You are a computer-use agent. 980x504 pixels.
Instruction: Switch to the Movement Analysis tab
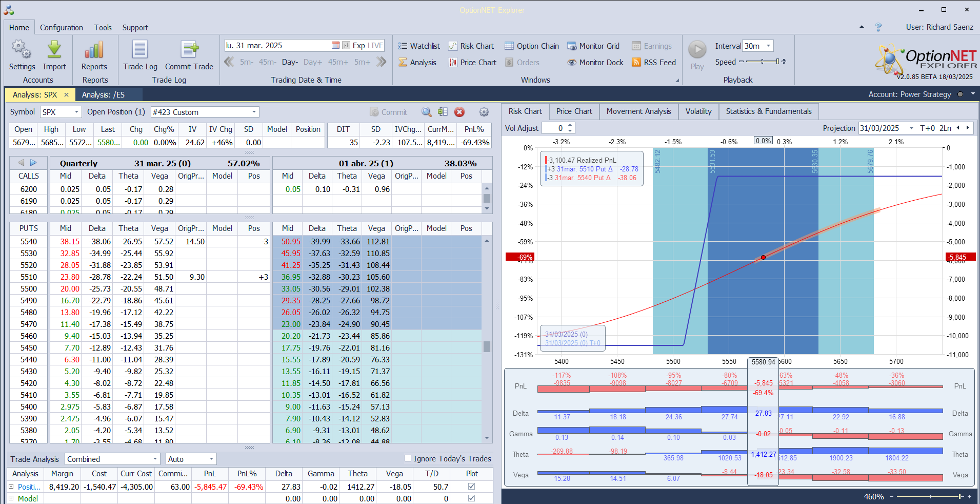click(638, 111)
